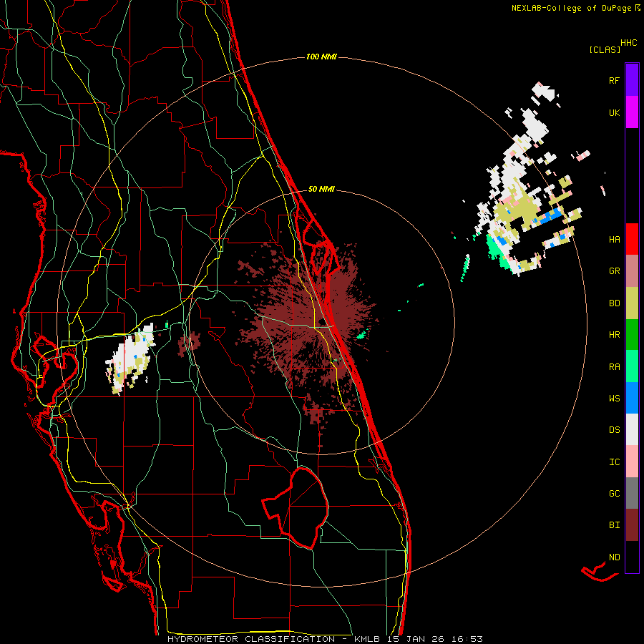Click the HA legend label
This screenshot has width=644, height=644.
(614, 239)
